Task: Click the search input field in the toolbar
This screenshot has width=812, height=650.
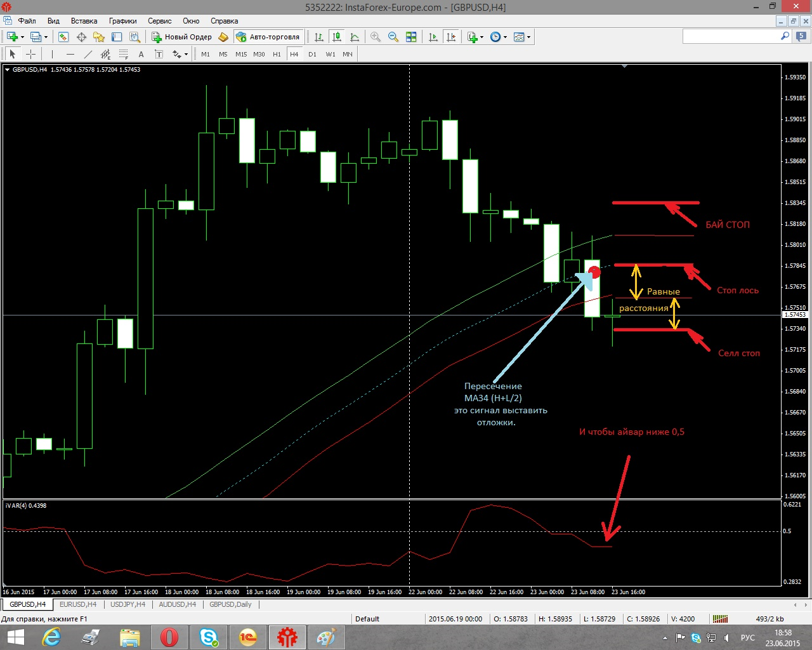Action: 731,37
